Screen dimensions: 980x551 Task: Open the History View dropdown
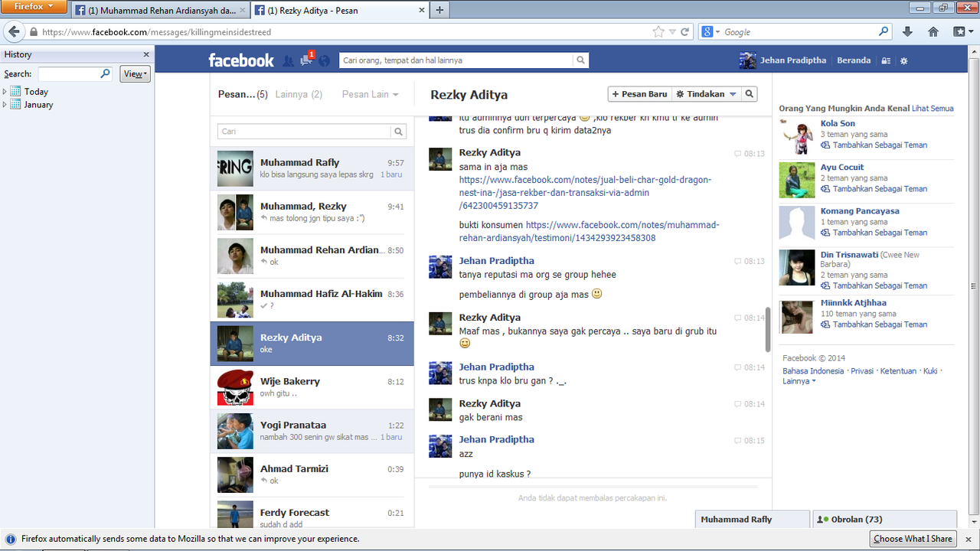[x=135, y=74]
